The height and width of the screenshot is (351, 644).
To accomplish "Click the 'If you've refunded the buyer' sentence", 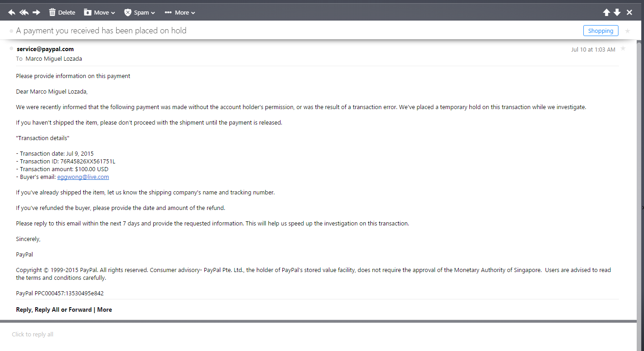I will pos(121,208).
